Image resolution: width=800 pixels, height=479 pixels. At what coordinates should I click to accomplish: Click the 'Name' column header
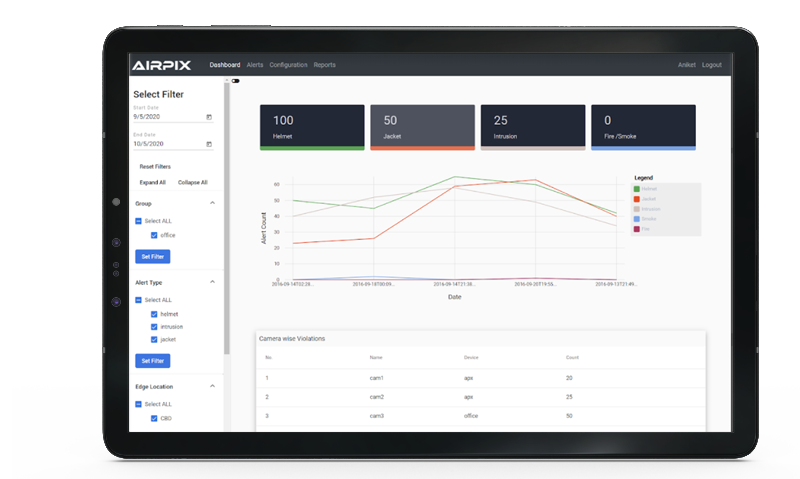pyautogui.click(x=376, y=358)
